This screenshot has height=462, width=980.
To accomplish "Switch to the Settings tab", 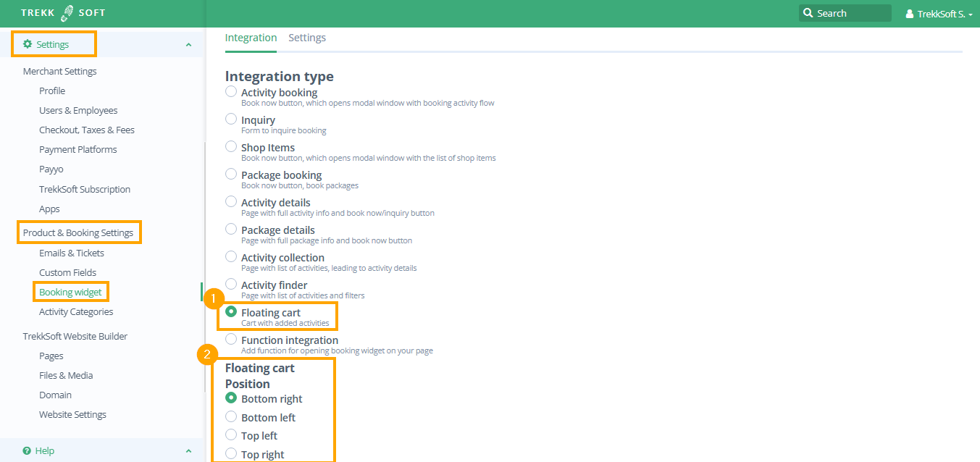I will click(307, 38).
